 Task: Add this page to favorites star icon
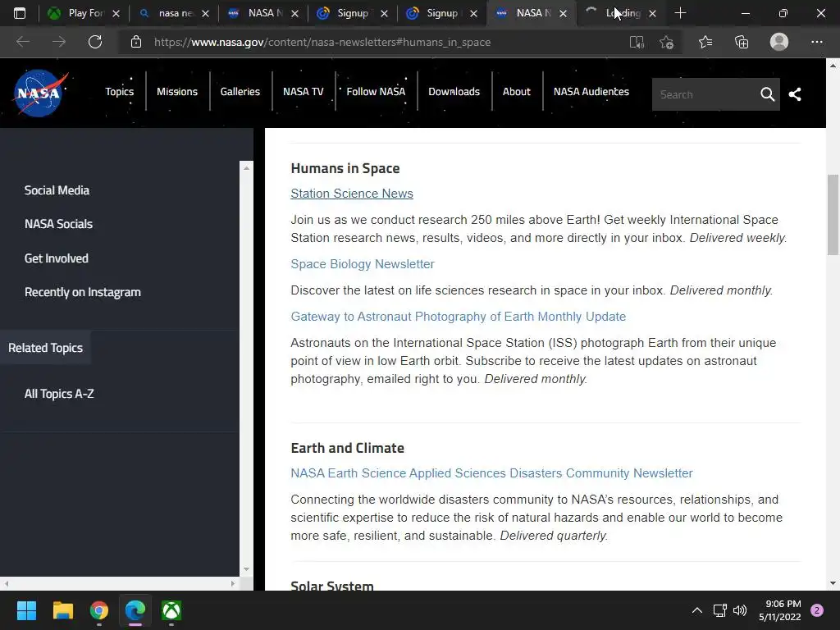click(666, 42)
